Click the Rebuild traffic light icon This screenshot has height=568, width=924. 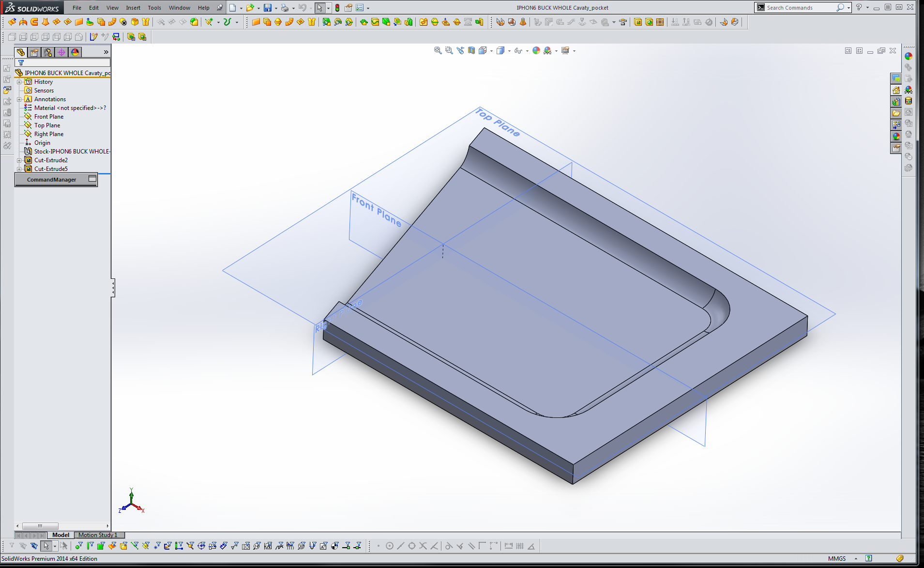[x=337, y=8]
